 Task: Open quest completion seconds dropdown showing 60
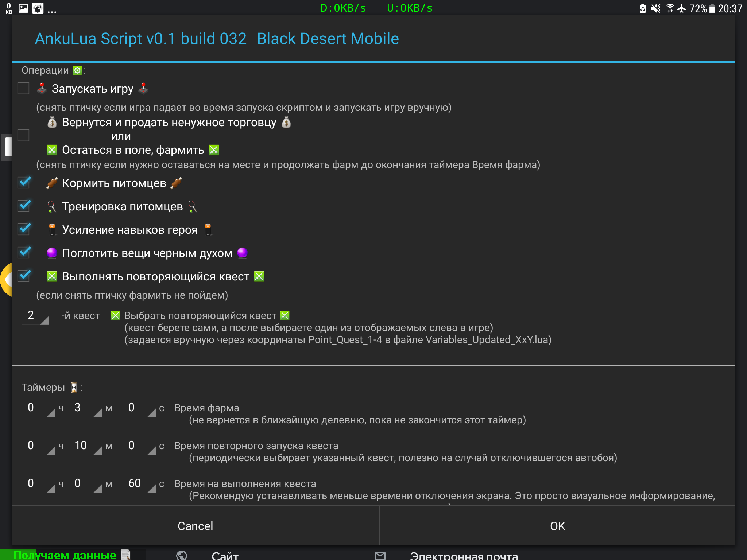tap(139, 483)
